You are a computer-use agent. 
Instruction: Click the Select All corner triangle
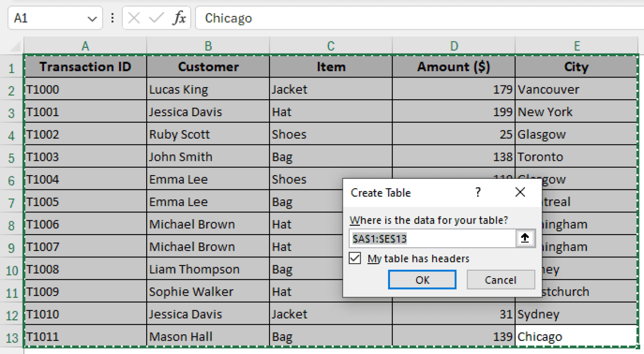coord(16,46)
